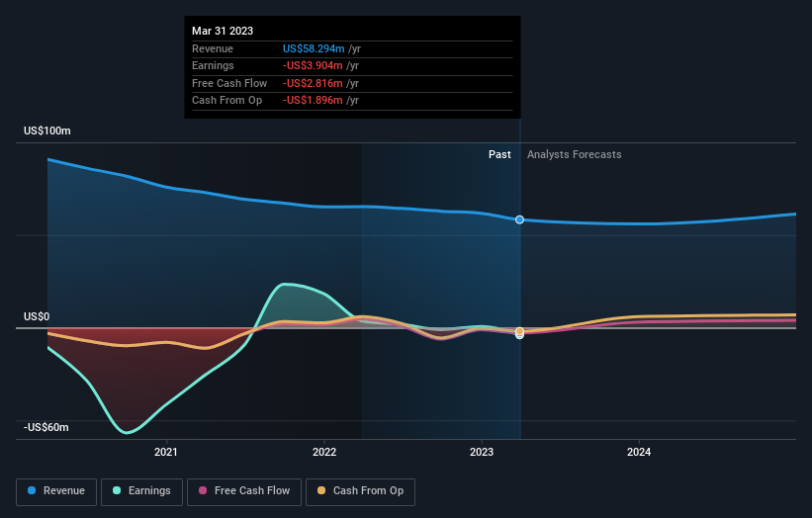Click the US$58.294m revenue value in tooltip

coord(314,48)
